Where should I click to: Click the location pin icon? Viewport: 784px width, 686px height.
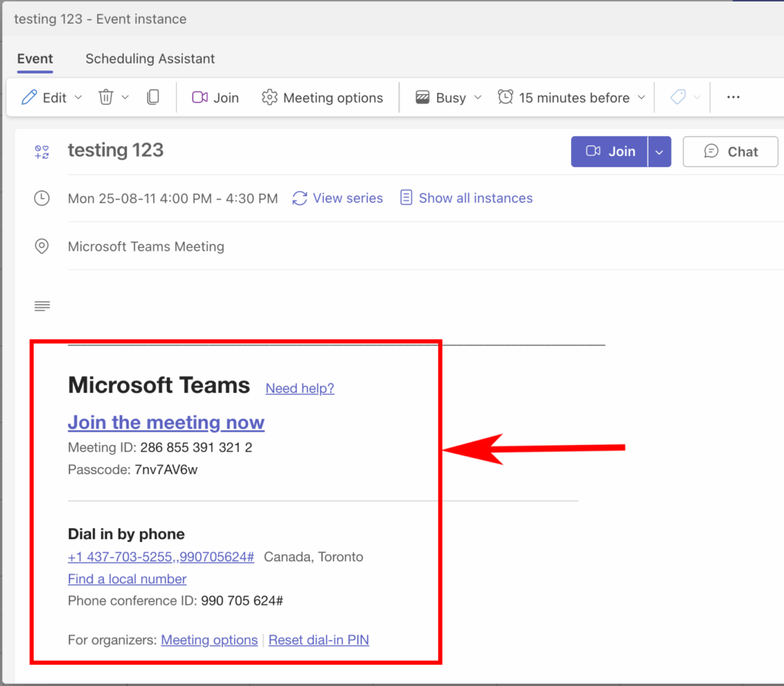click(x=41, y=246)
